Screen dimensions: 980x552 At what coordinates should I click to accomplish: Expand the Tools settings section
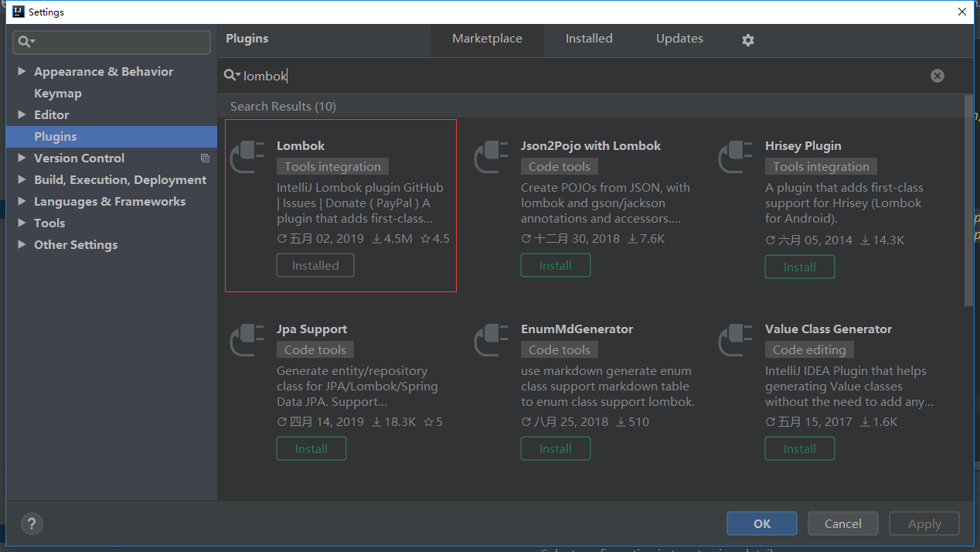click(x=22, y=223)
